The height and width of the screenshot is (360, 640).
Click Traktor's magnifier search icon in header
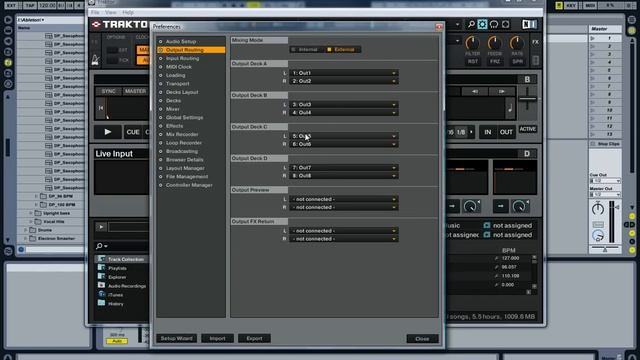coord(471,24)
